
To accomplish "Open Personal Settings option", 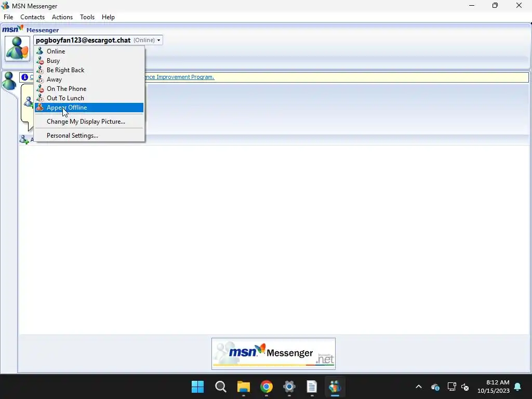I will pos(89,136).
